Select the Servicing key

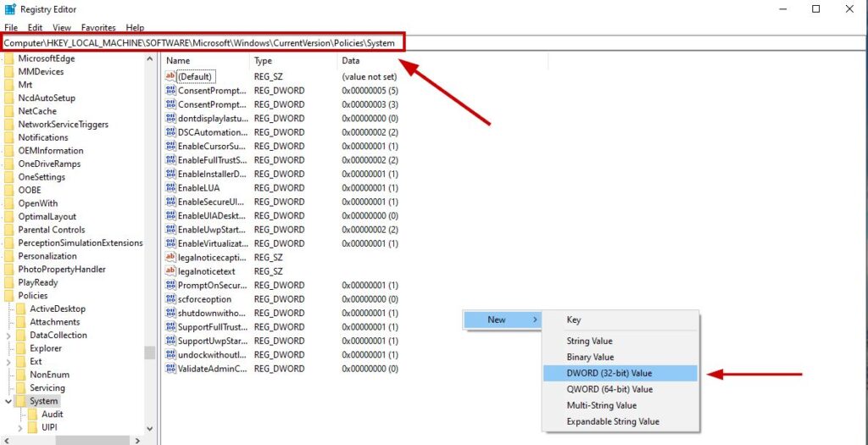[x=47, y=388]
